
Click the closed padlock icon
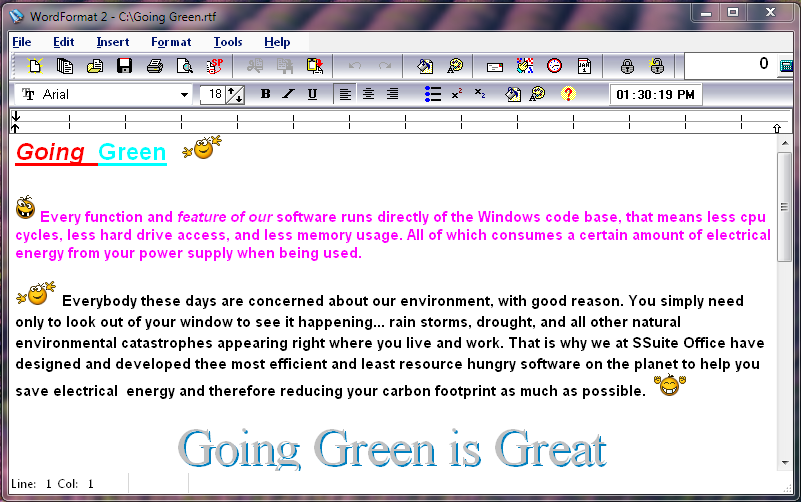(x=627, y=67)
